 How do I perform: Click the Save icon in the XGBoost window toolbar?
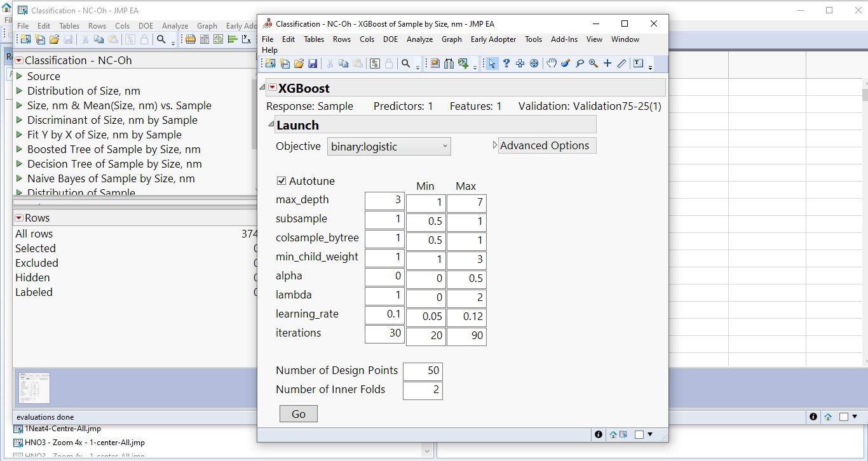312,63
